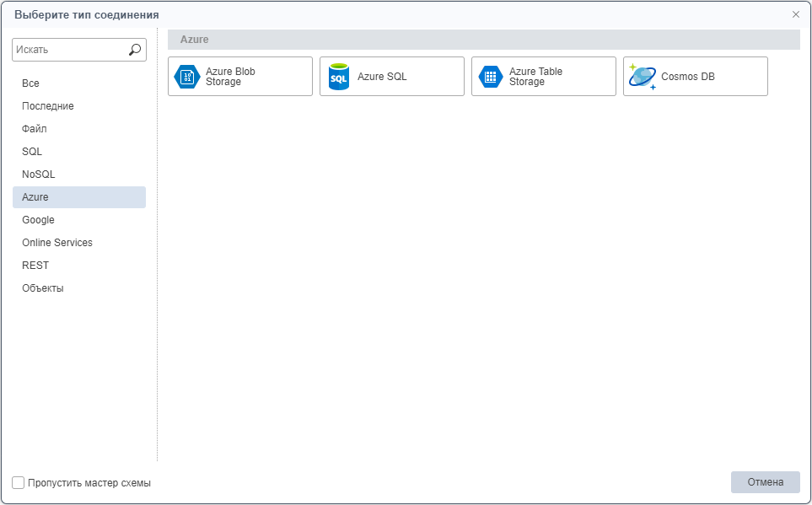
Task: Choose the Cosmos DB connection tile label
Action: coord(687,77)
